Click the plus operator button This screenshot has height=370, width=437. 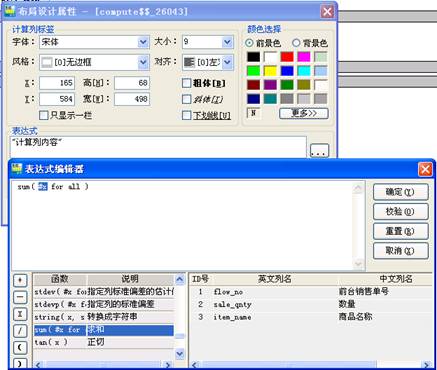tap(20, 280)
